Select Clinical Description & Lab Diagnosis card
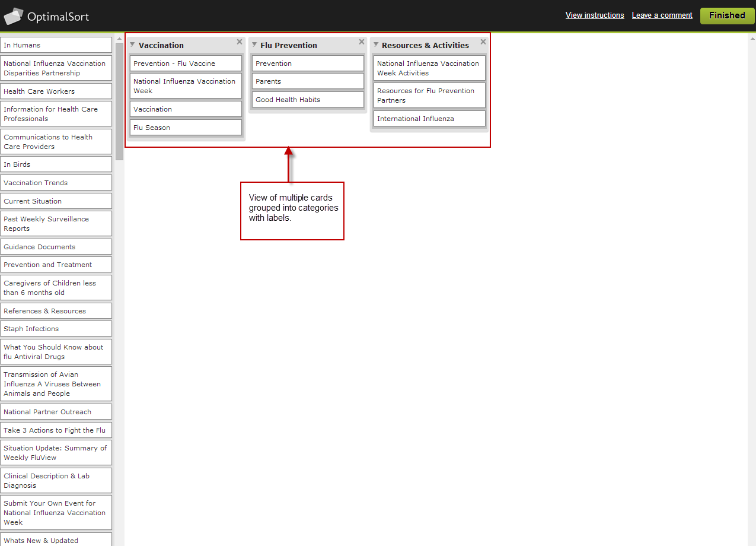The width and height of the screenshot is (756, 546). tap(56, 481)
